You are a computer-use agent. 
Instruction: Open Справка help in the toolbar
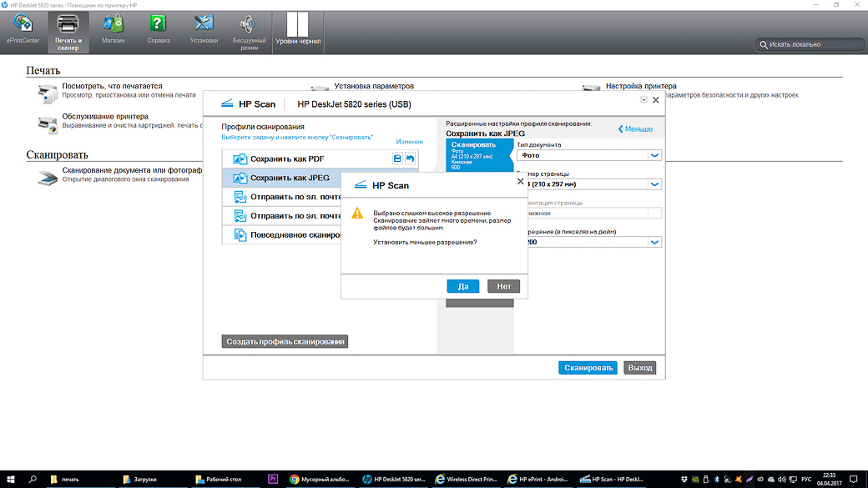159,29
